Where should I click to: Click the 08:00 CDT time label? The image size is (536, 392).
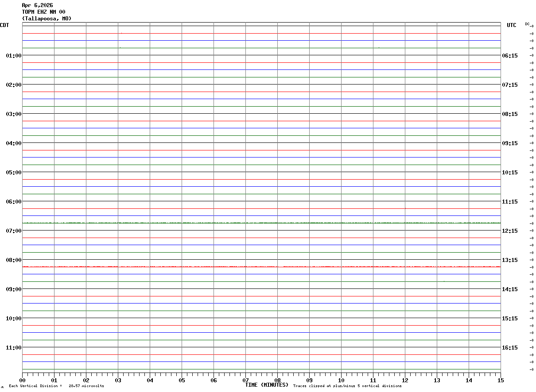pos(14,260)
